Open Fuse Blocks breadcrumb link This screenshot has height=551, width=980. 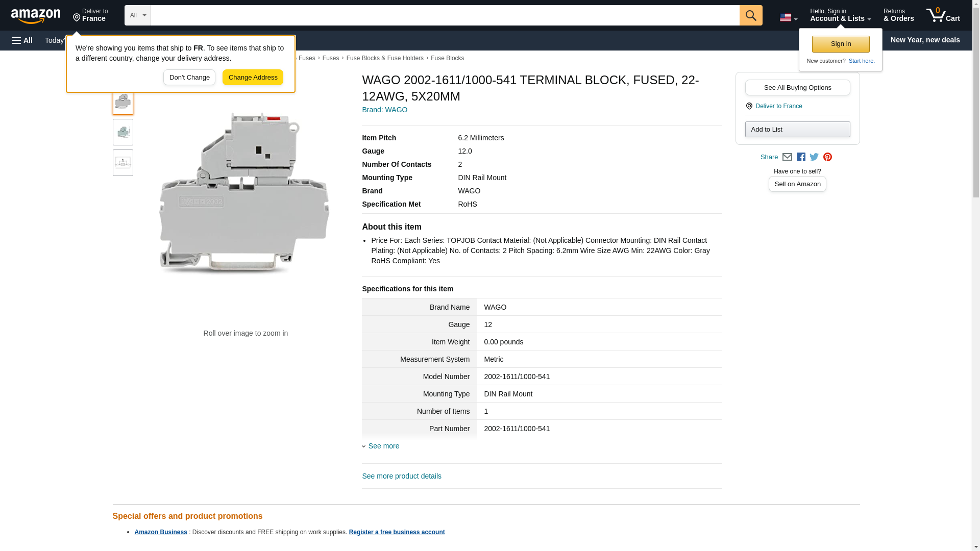coord(447,58)
